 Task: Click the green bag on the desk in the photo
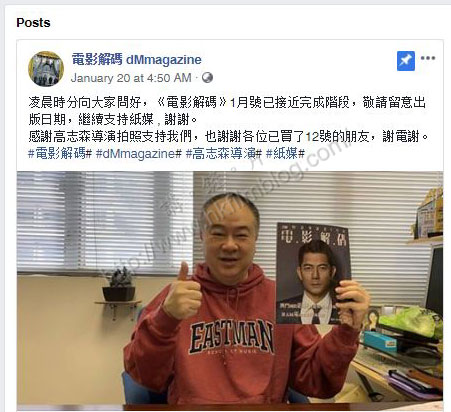point(411,322)
